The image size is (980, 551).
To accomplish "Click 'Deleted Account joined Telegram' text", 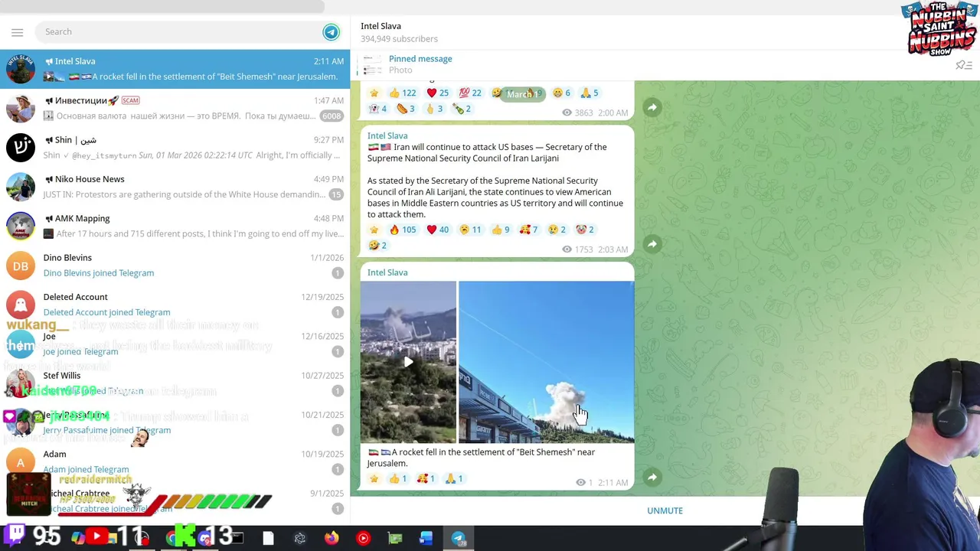I will (106, 312).
